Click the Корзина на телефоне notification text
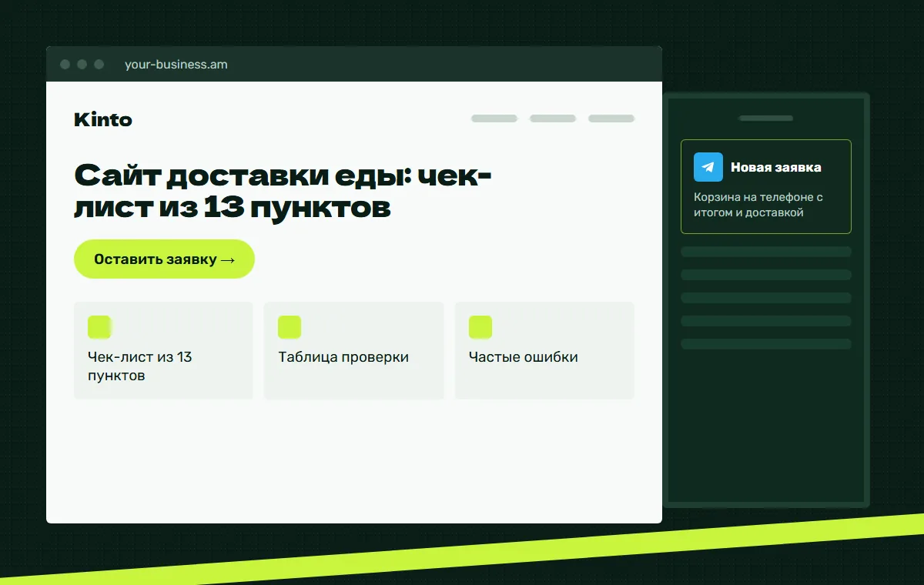The width and height of the screenshot is (924, 585). (x=758, y=205)
